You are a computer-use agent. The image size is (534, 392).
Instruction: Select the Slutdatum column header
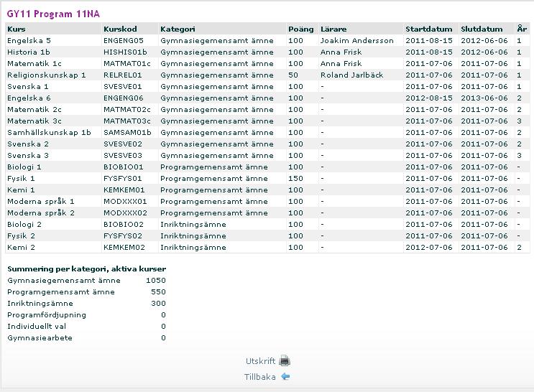482,29
